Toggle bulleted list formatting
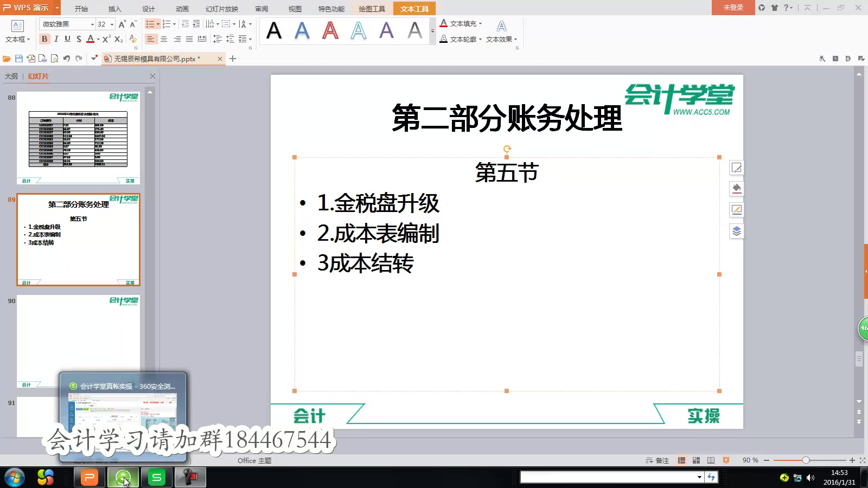The height and width of the screenshot is (488, 868). pyautogui.click(x=150, y=24)
